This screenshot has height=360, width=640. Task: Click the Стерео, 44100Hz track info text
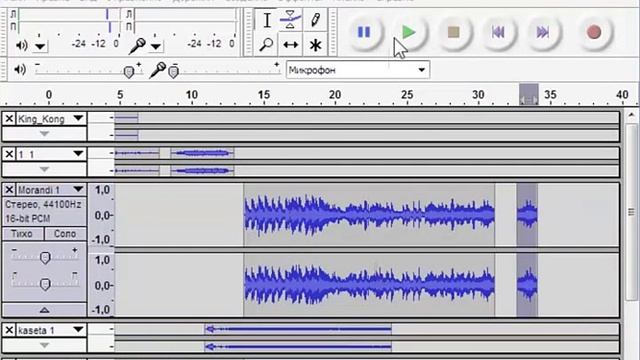coord(43,204)
